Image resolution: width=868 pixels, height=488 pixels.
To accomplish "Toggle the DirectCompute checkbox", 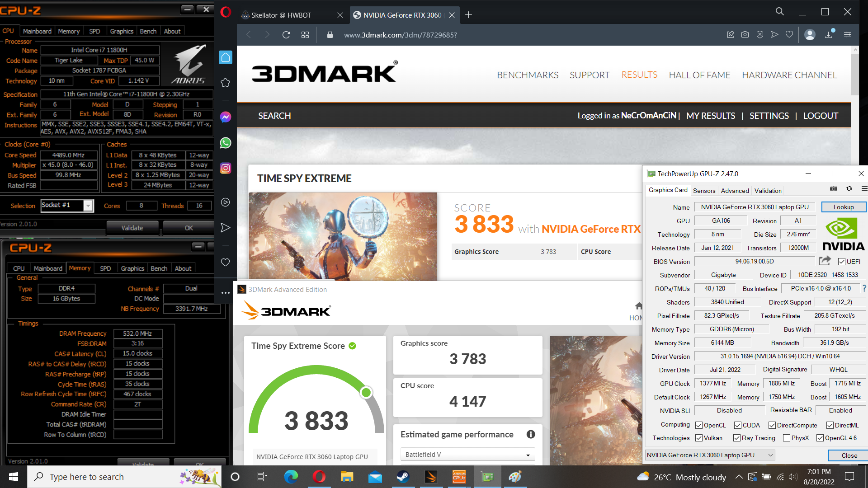I will 772,425.
